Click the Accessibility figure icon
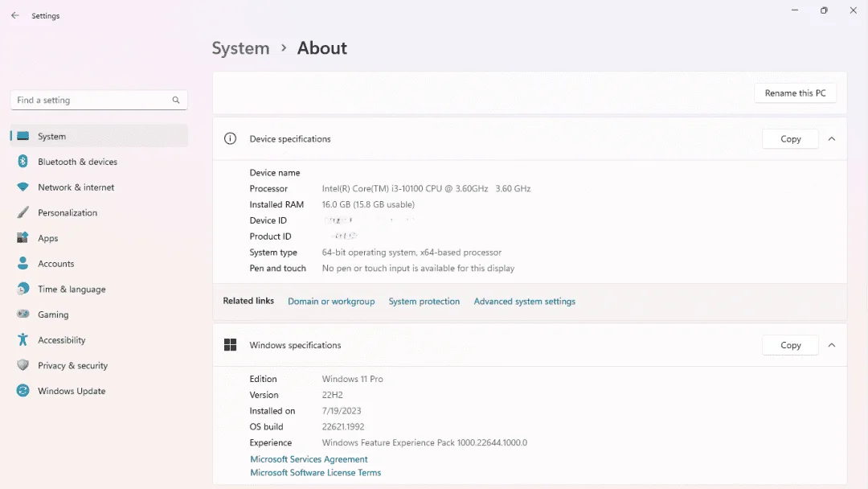Screen dimensions: 868x489 (x=23, y=339)
